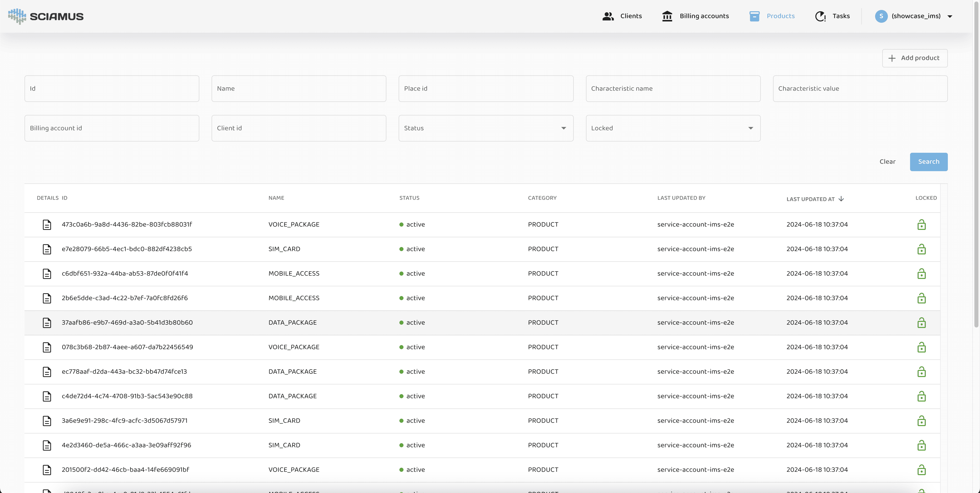Viewport: 980px width, 493px height.
Task: Open details icon of e7e28079 SIM_CARD row
Action: (x=47, y=249)
